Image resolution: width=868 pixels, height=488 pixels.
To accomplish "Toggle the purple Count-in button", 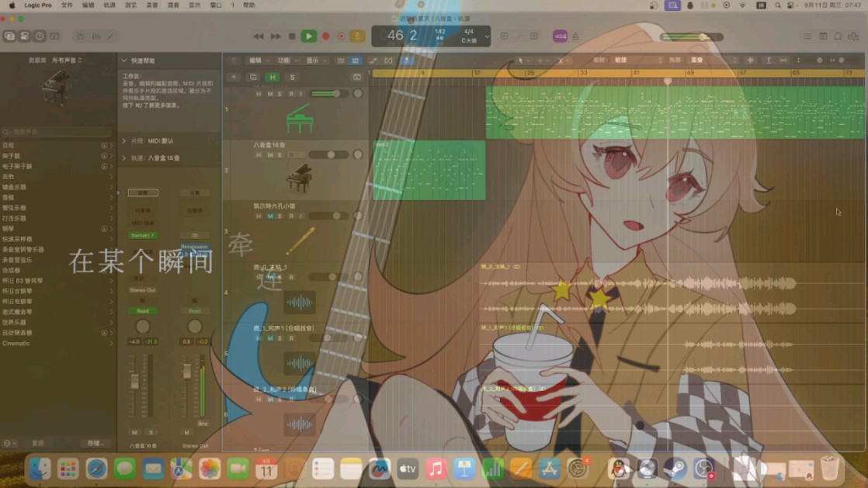I will (560, 36).
